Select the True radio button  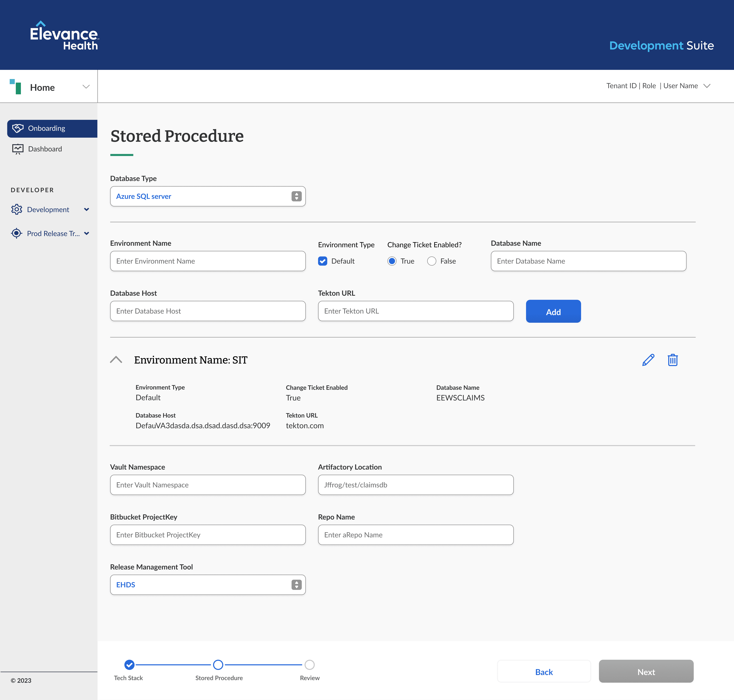392,261
